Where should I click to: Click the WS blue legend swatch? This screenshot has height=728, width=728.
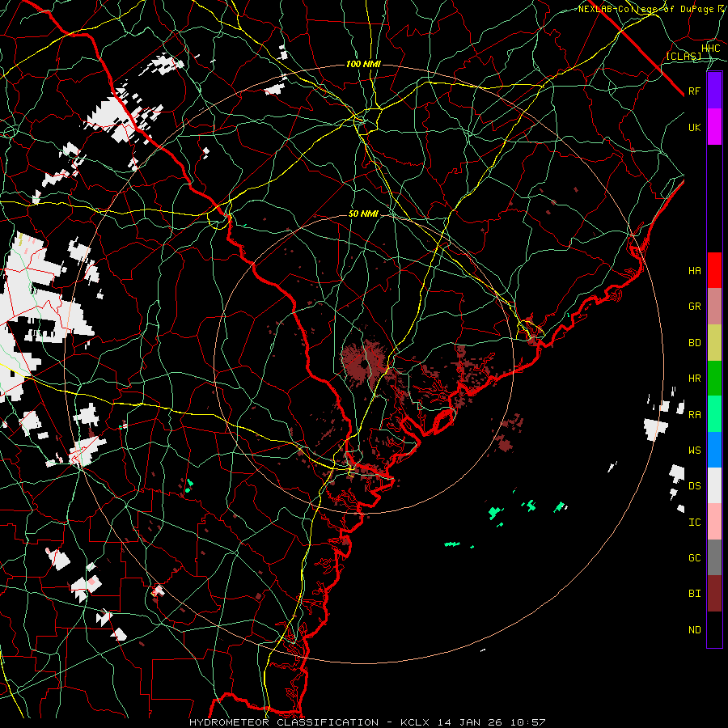(x=714, y=450)
